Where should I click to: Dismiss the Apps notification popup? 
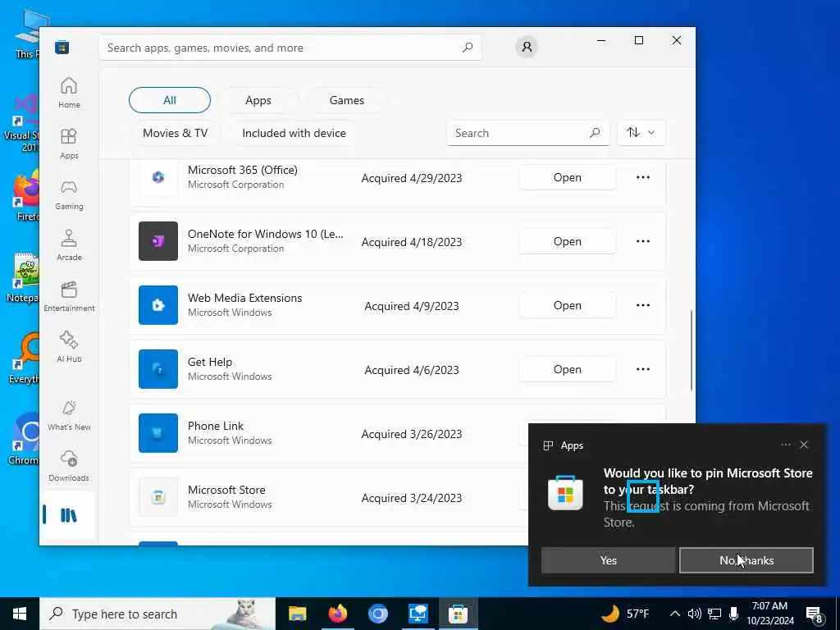pyautogui.click(x=804, y=445)
